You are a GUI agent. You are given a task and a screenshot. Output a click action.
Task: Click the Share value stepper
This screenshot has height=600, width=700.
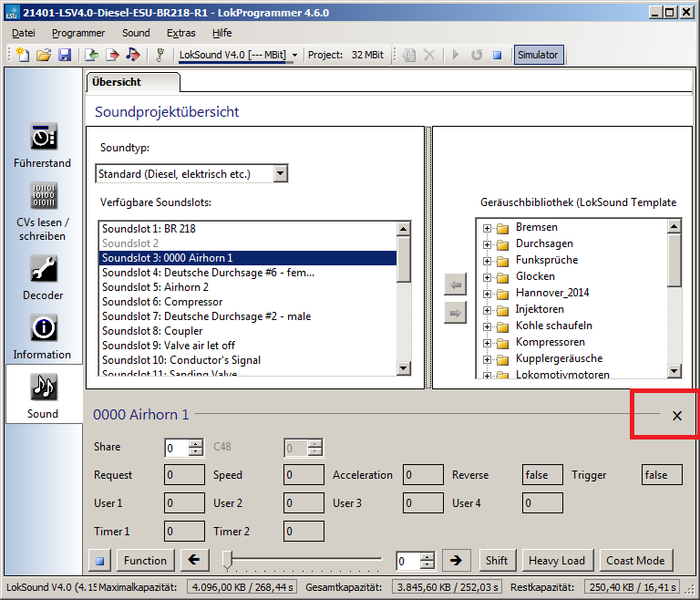196,448
